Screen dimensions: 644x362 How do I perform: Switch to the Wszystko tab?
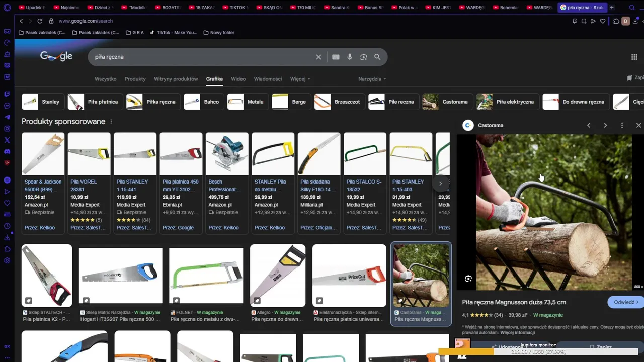pos(106,79)
